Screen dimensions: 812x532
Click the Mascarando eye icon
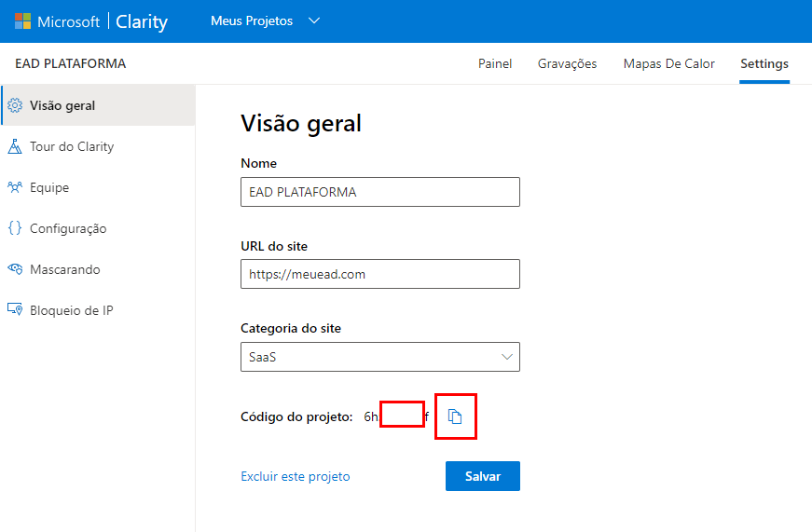(x=15, y=269)
